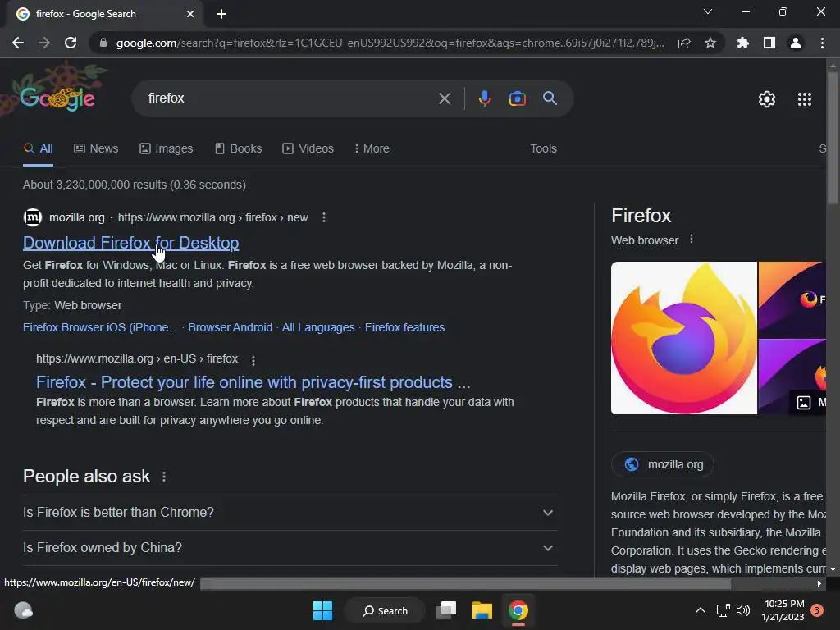Click the browser forward arrow

(x=44, y=43)
